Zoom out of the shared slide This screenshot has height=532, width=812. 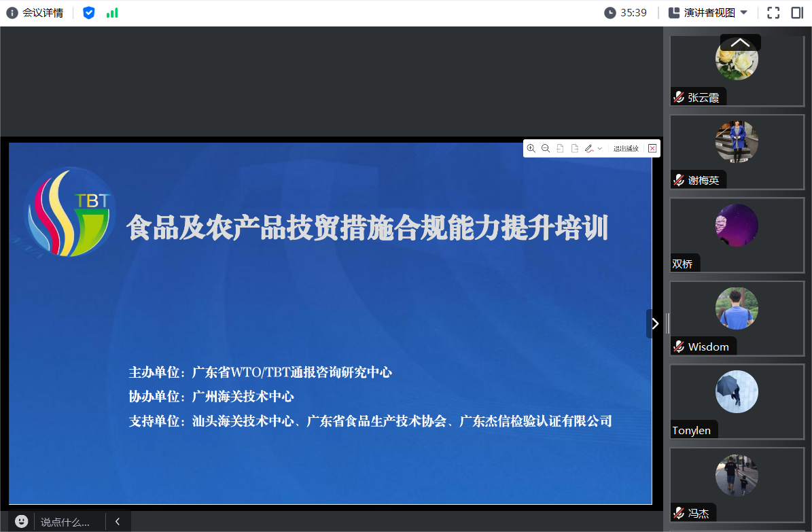[546, 149]
